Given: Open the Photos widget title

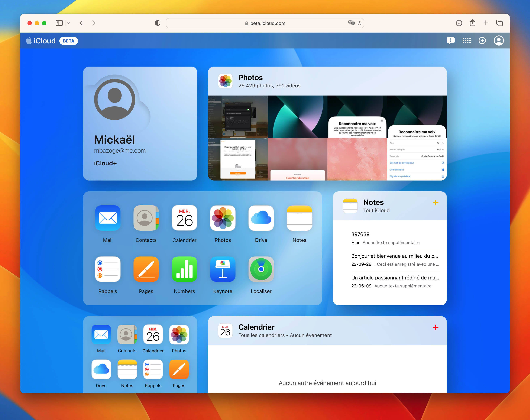Looking at the screenshot, I should tap(250, 78).
